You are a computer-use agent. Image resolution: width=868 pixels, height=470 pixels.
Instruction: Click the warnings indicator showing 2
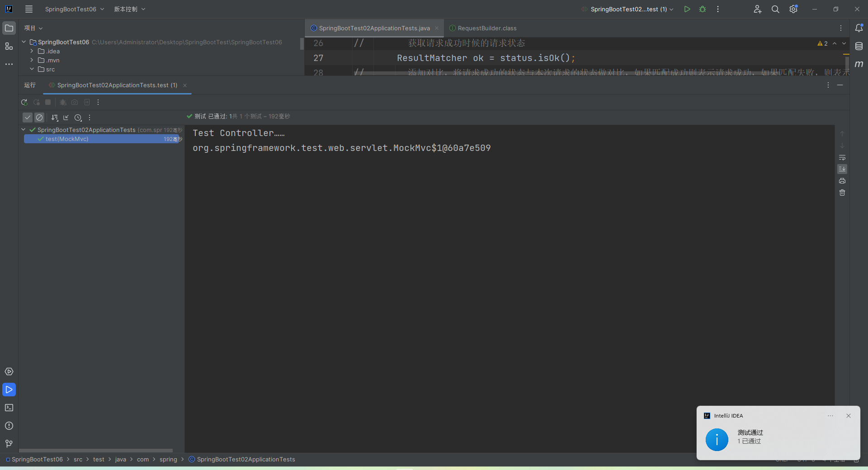pos(822,43)
